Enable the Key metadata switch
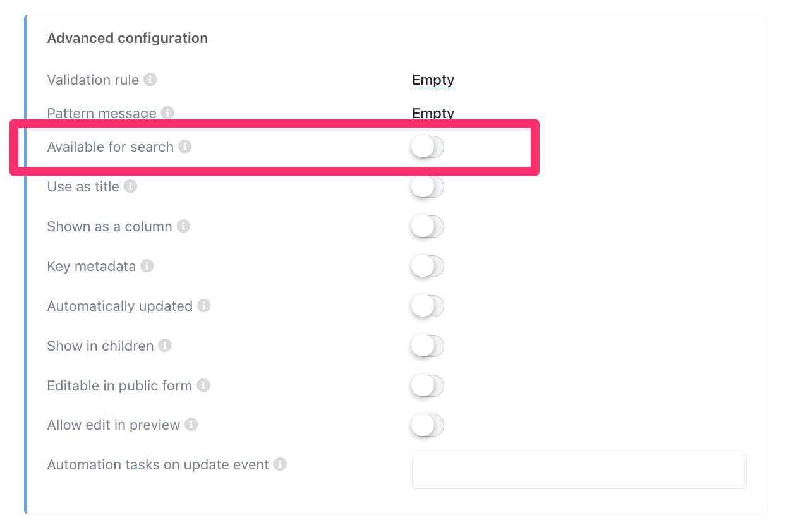The image size is (786, 532). click(427, 267)
